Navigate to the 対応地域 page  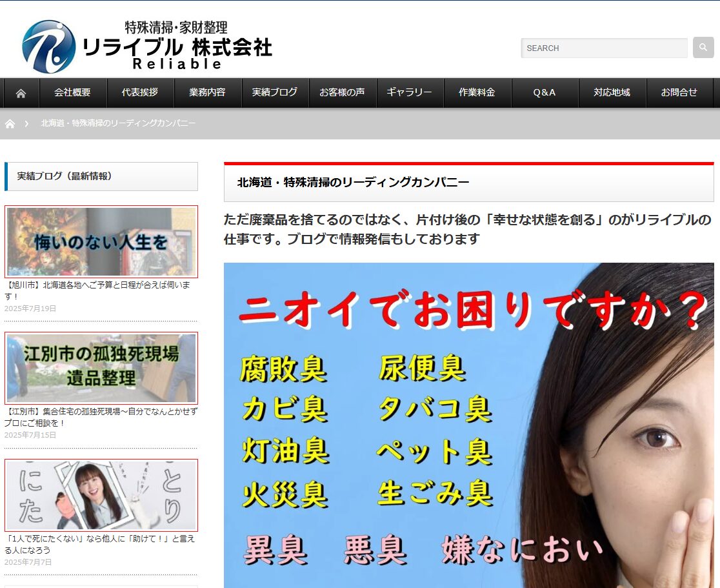coord(612,93)
